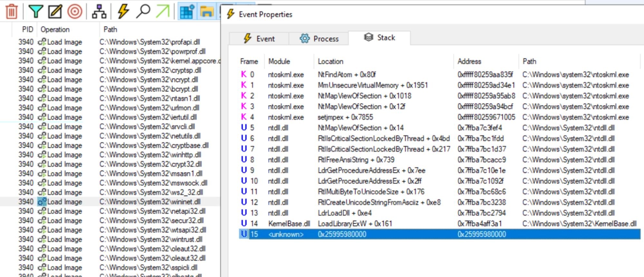This screenshot has width=644, height=277.
Task: Click the lightning bolt Event Properties toolbar icon
Action: (x=123, y=12)
